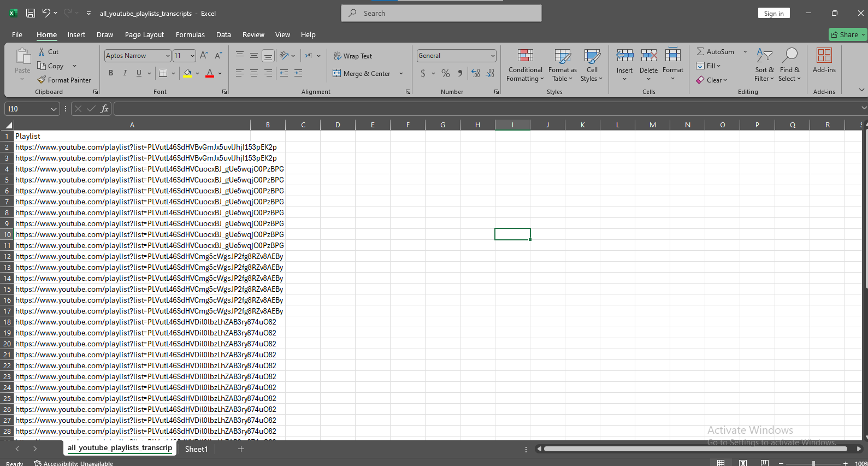Click the Share button
Viewport: 868px width, 466px height.
point(847,34)
